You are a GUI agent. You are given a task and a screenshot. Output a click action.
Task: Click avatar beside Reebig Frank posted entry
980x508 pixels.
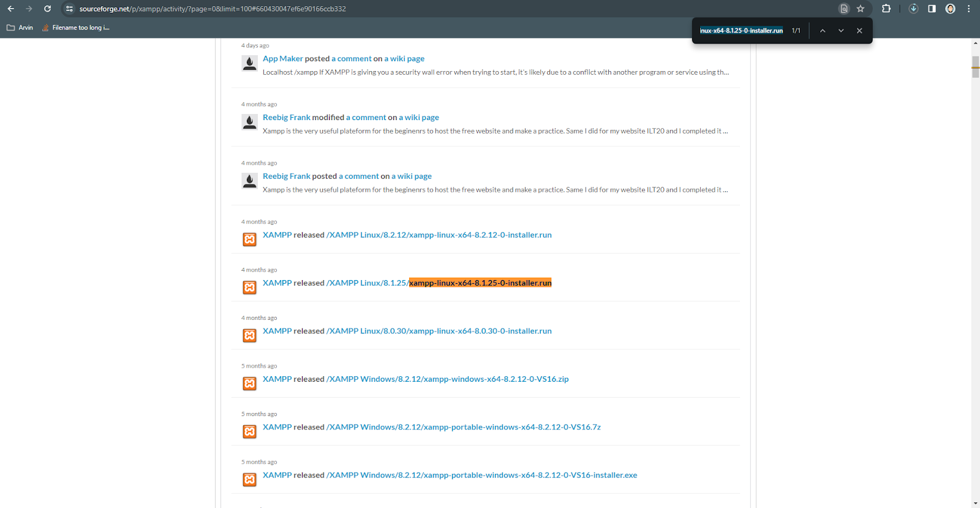tap(249, 181)
